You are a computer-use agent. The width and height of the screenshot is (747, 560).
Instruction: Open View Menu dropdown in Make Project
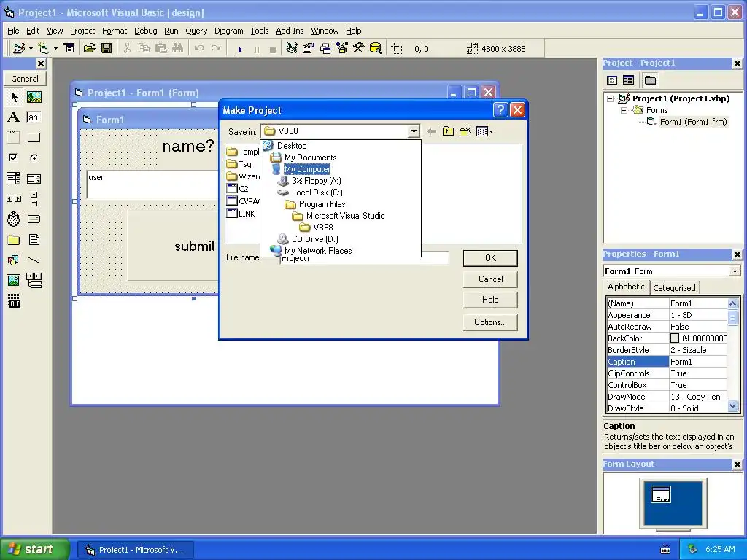click(484, 131)
